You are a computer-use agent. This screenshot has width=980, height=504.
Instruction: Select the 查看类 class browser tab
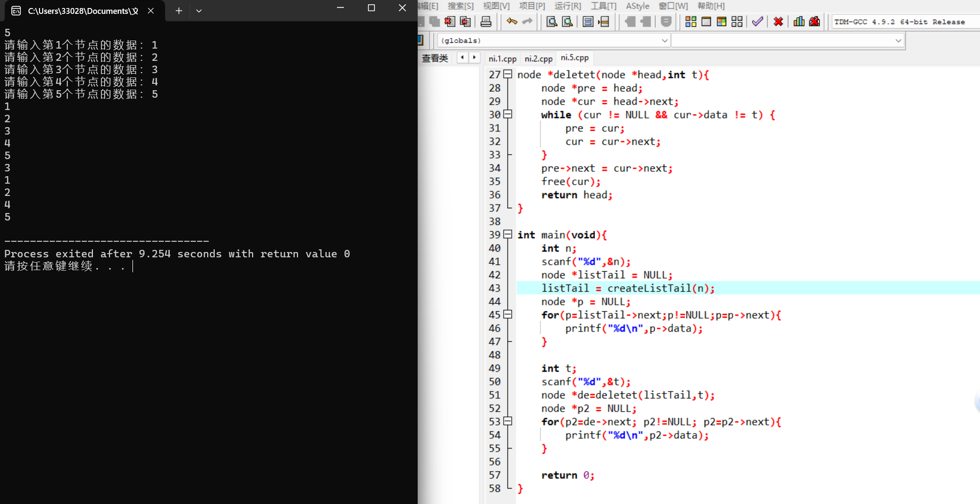[x=435, y=58]
